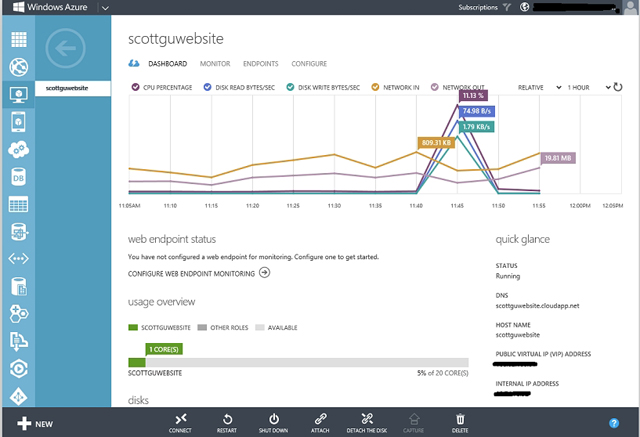Screen dimensions: 640x437
Task: Open Web Sites globe icon in sidebar
Action: coord(19,67)
